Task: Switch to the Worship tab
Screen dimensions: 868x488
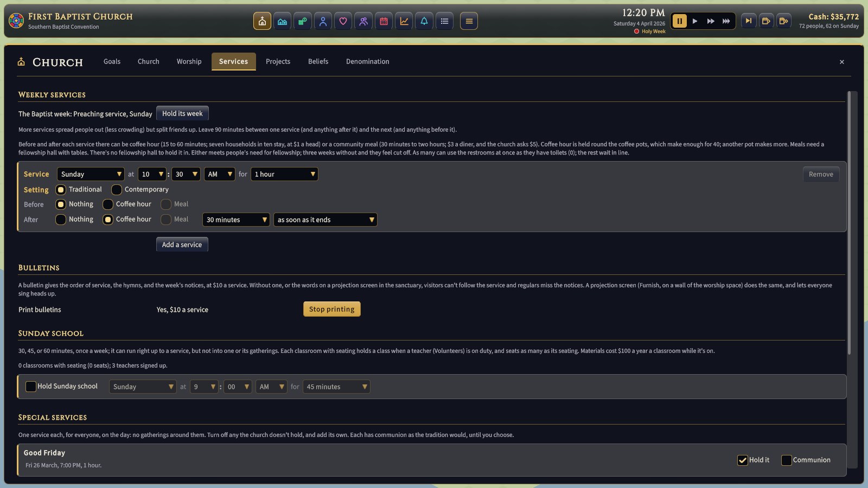Action: pos(189,61)
